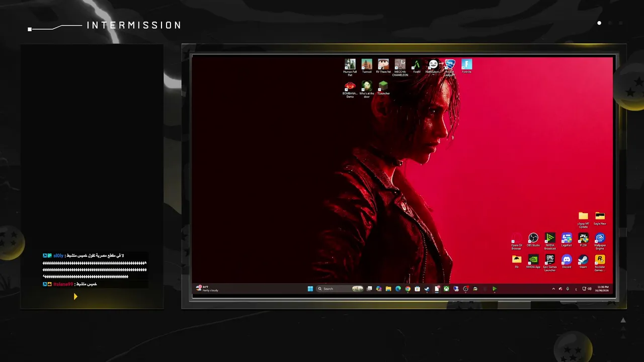This screenshot has width=644, height=362.
Task: Open the taskbar clock showing 11:36 PM
Action: pyautogui.click(x=602, y=289)
